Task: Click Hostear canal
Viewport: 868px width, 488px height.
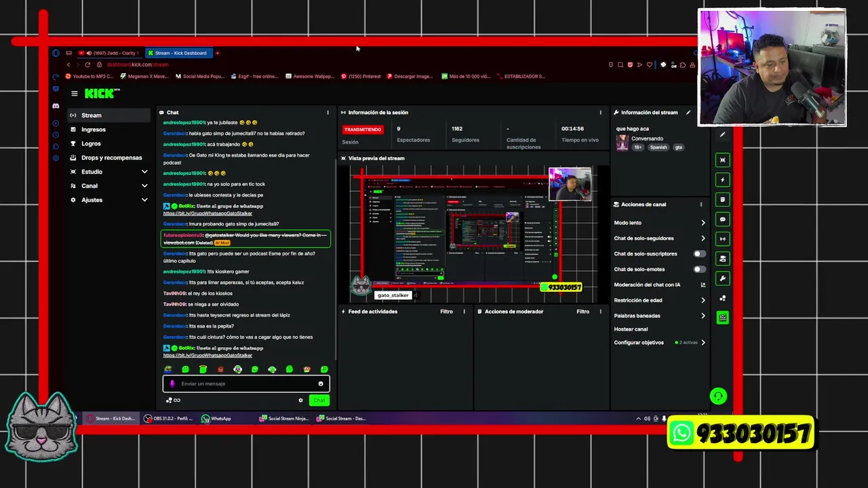Action: pos(631,329)
